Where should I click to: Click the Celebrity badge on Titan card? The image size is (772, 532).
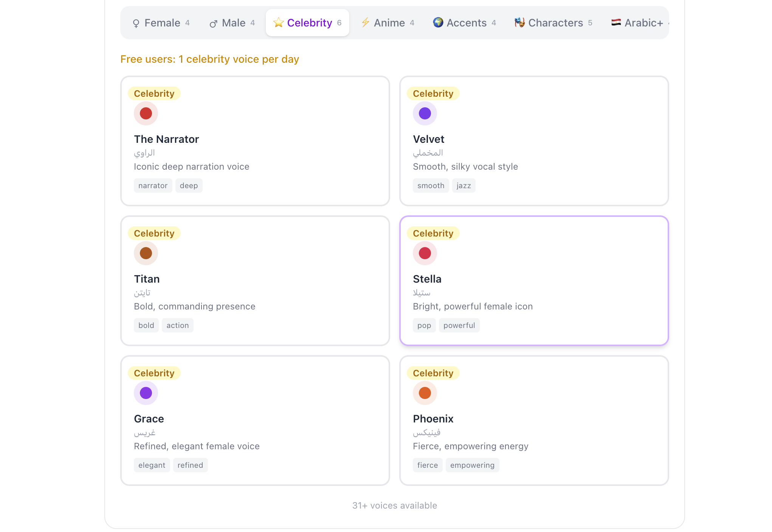pos(154,233)
